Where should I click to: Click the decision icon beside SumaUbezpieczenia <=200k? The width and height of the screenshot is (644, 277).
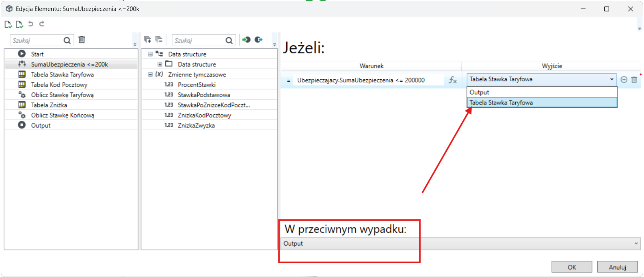click(22, 64)
